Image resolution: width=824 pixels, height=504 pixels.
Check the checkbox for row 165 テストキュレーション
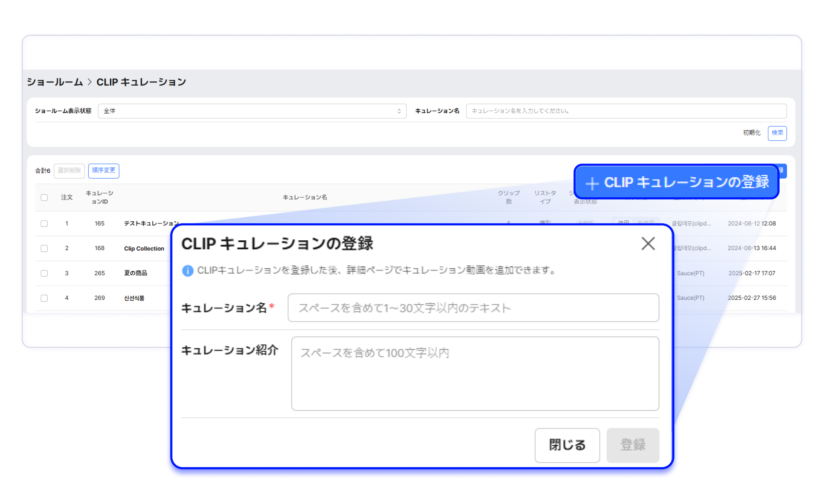tap(44, 223)
